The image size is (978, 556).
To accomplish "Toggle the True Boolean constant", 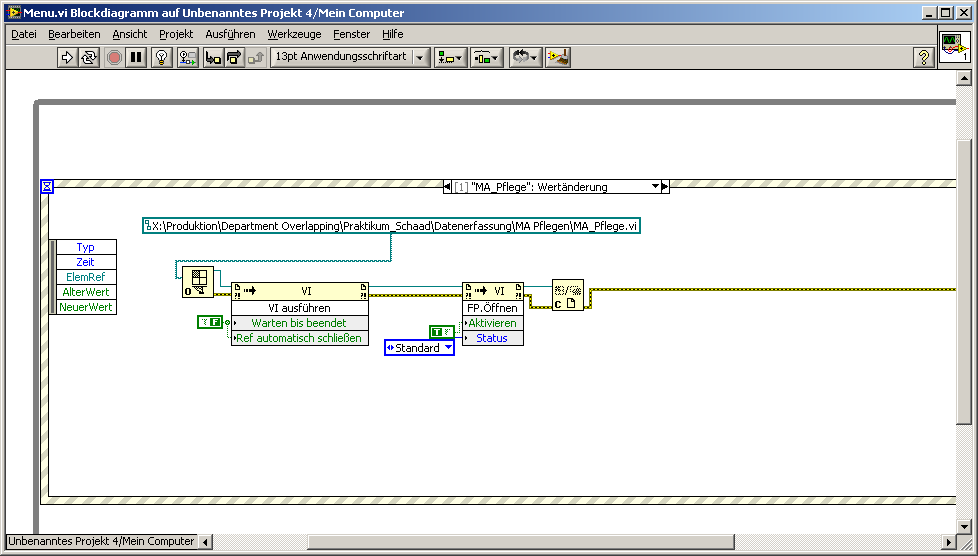I will pyautogui.click(x=442, y=332).
